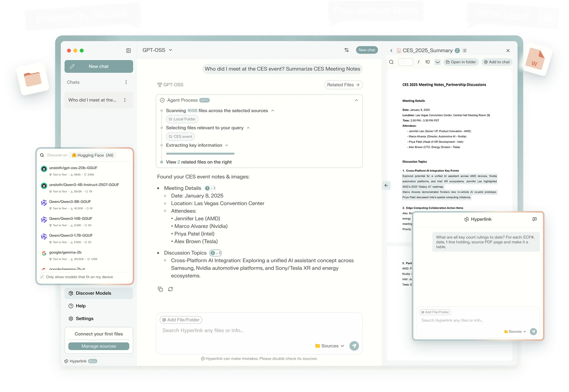Click the page number input field
The height and width of the screenshot is (392, 569).
pyautogui.click(x=406, y=62)
